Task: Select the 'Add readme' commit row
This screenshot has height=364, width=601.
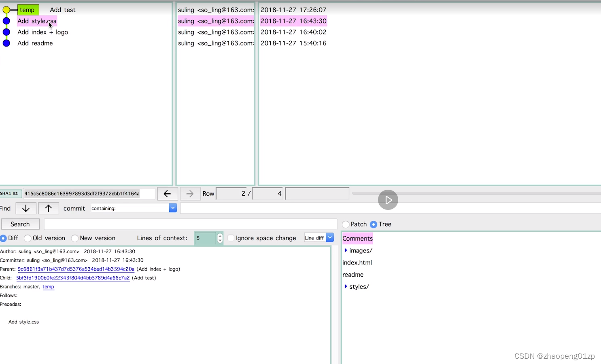Action: (x=35, y=43)
